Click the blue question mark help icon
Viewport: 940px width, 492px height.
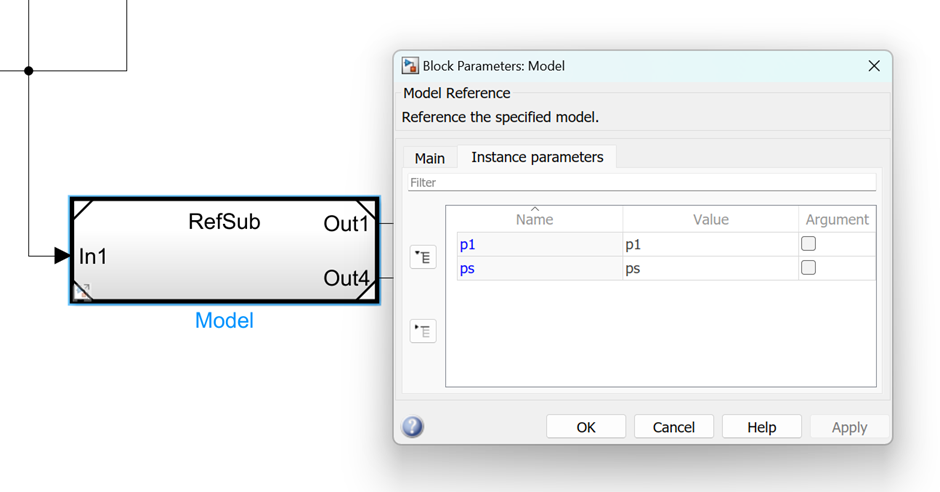pos(413,427)
